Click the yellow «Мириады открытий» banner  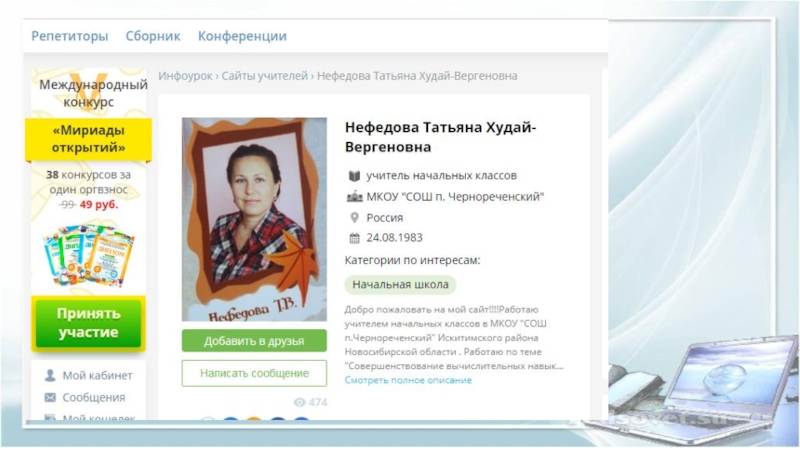(88, 139)
